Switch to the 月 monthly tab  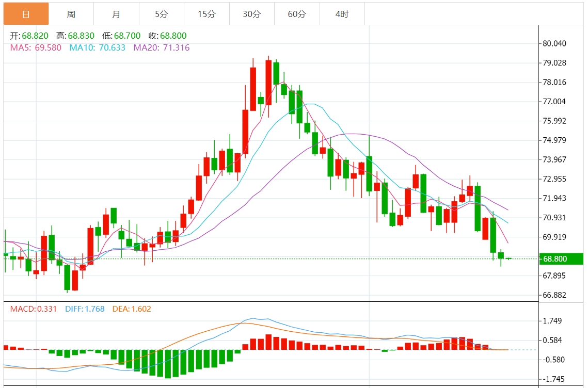point(116,14)
